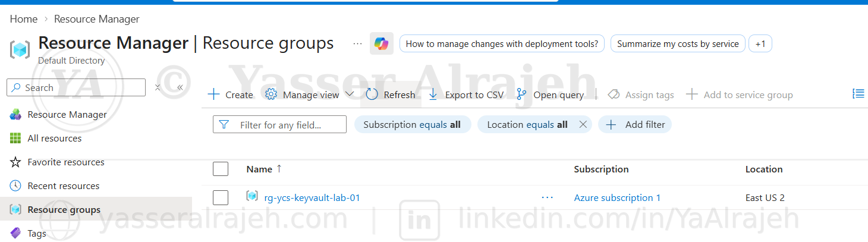The height and width of the screenshot is (242, 868).
Task: Collapse the sidebar with double chevron
Action: (x=180, y=87)
